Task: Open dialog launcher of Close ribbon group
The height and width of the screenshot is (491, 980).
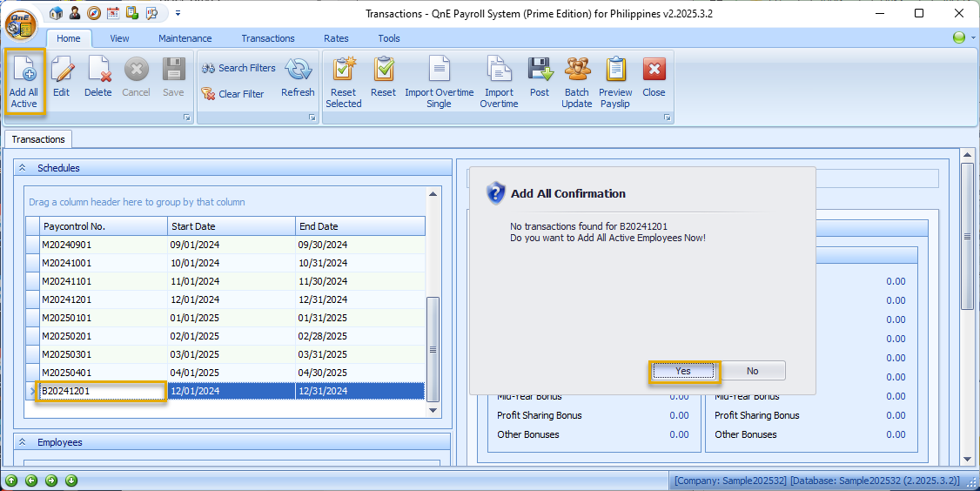Action: click(x=667, y=118)
